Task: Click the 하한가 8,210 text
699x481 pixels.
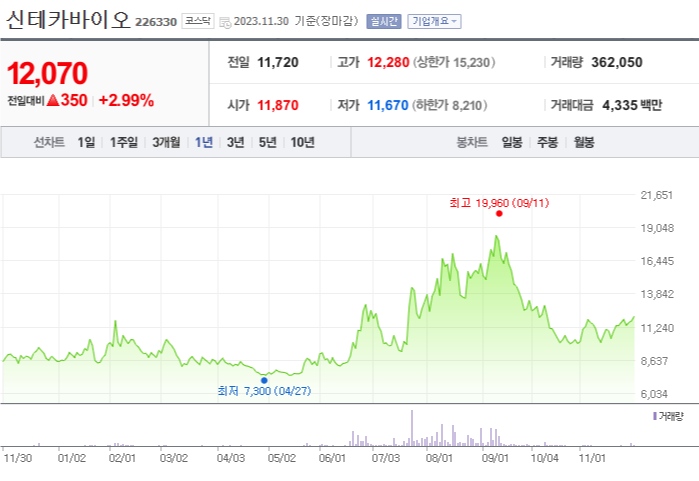Action: click(x=449, y=105)
